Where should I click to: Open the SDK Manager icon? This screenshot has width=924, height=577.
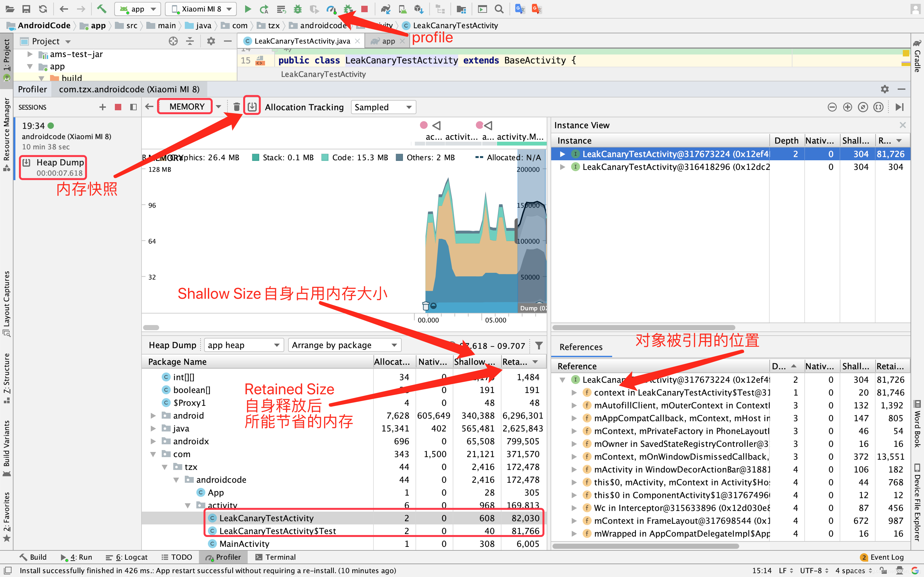(x=419, y=9)
